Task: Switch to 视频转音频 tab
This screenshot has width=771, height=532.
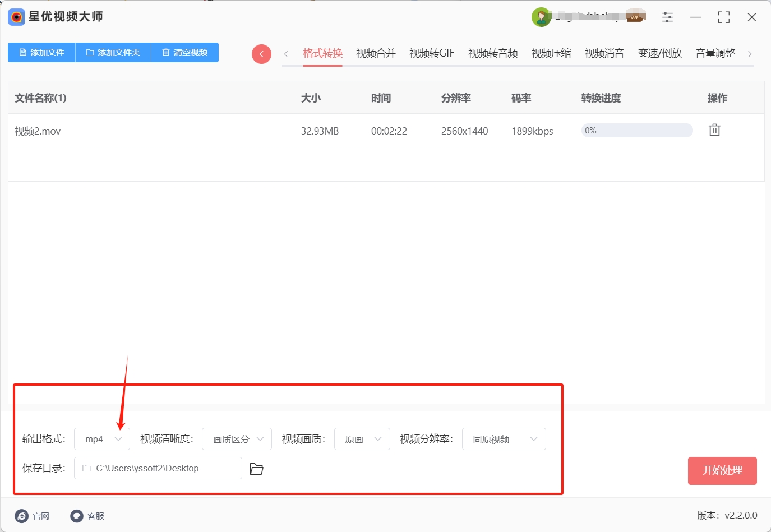Action: (493, 53)
